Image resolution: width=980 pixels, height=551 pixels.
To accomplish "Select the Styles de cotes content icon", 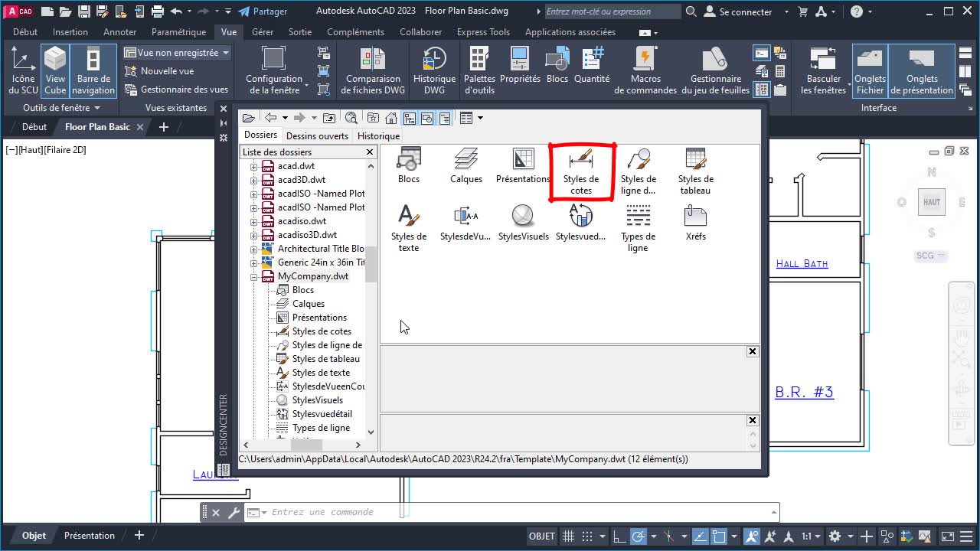I will point(581,171).
